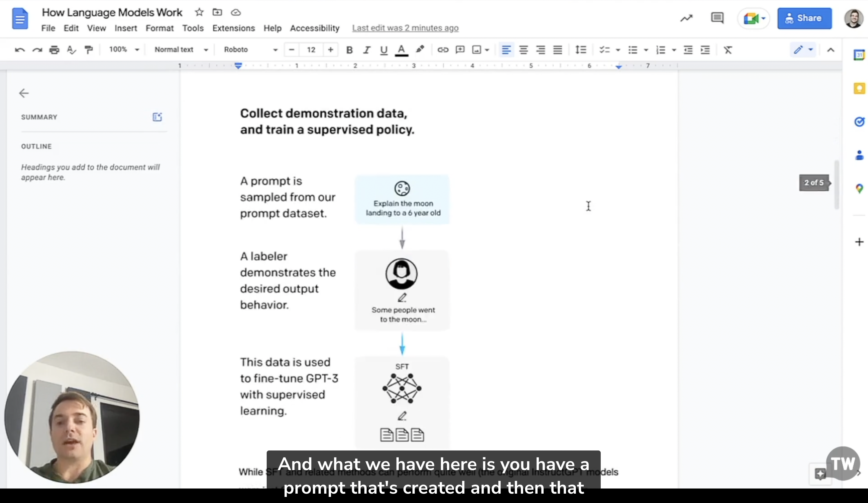The width and height of the screenshot is (868, 503).
Task: Open the Accessibility menu
Action: [x=314, y=28]
